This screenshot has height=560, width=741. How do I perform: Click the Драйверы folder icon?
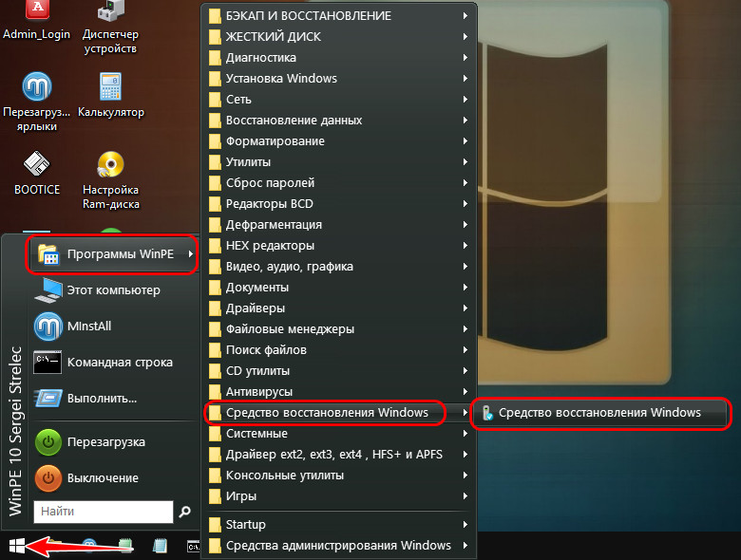click(215, 308)
